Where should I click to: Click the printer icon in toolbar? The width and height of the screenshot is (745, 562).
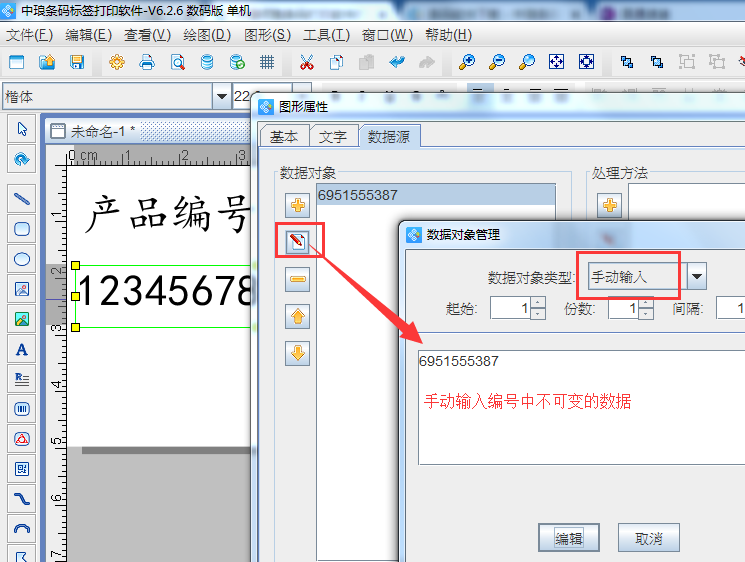pos(147,62)
